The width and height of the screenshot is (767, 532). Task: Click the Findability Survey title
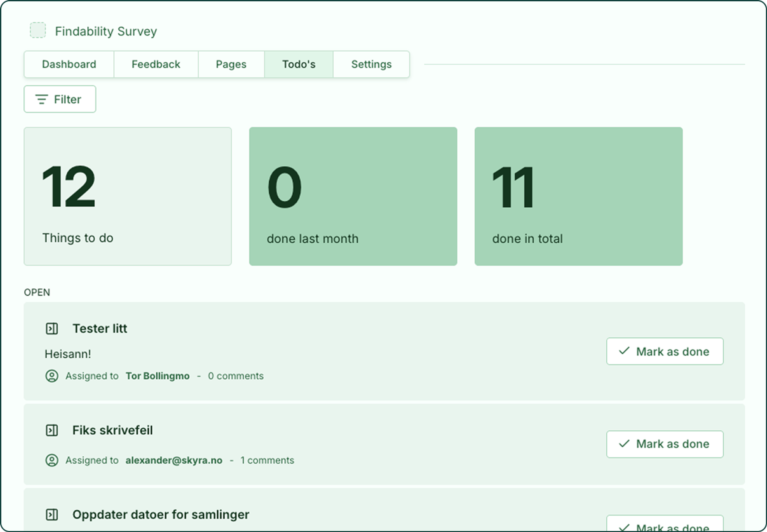click(106, 31)
